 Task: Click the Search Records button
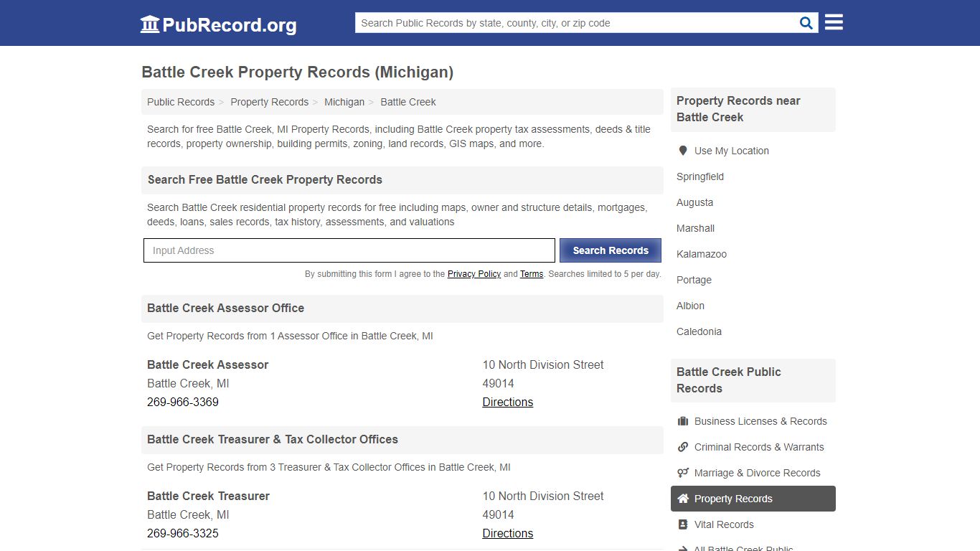pos(611,250)
